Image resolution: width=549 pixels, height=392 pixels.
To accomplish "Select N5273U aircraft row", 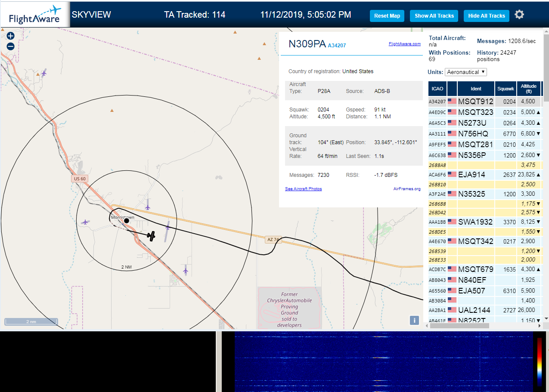I will (x=485, y=123).
